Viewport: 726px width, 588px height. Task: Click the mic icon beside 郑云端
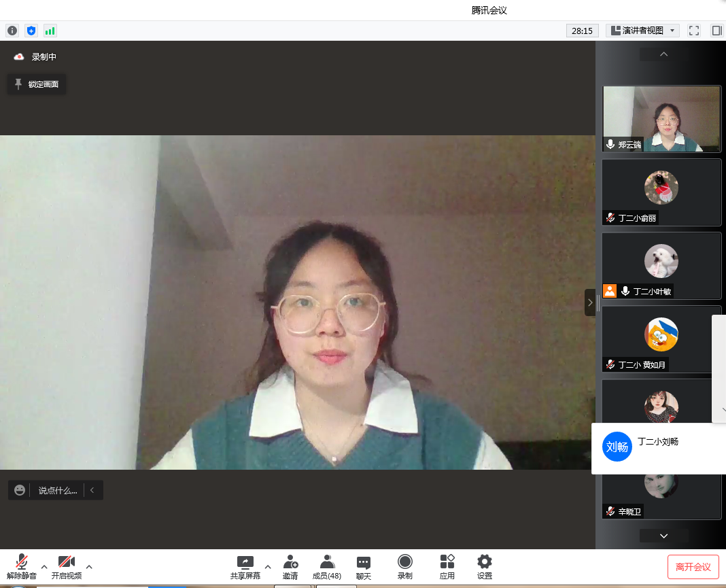point(610,145)
